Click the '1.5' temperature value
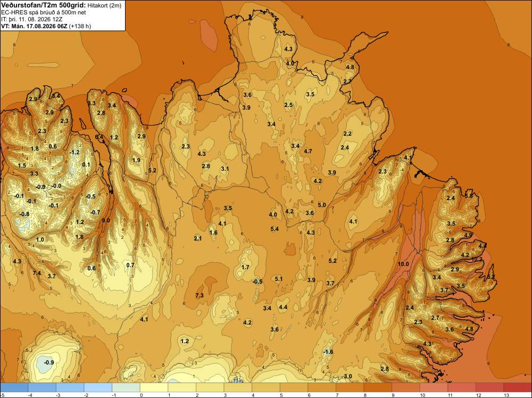Image resolution: width=532 pixels, height=398 pixels. click(22, 165)
